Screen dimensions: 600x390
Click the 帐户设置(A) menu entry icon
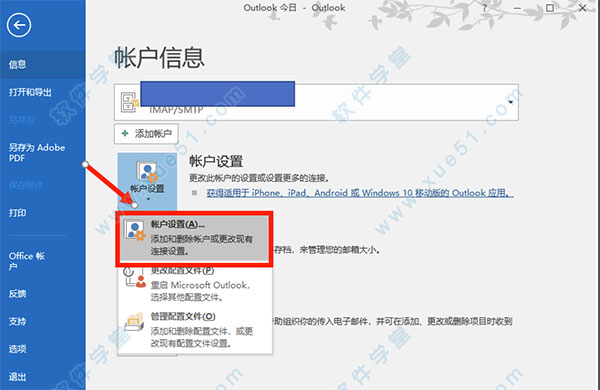pyautogui.click(x=135, y=231)
